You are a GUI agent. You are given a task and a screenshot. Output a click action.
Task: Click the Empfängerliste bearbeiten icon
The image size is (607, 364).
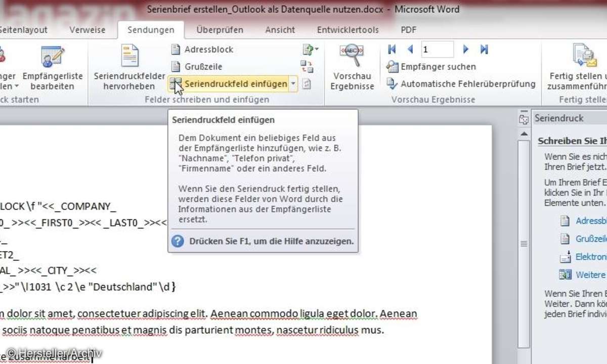tap(52, 57)
